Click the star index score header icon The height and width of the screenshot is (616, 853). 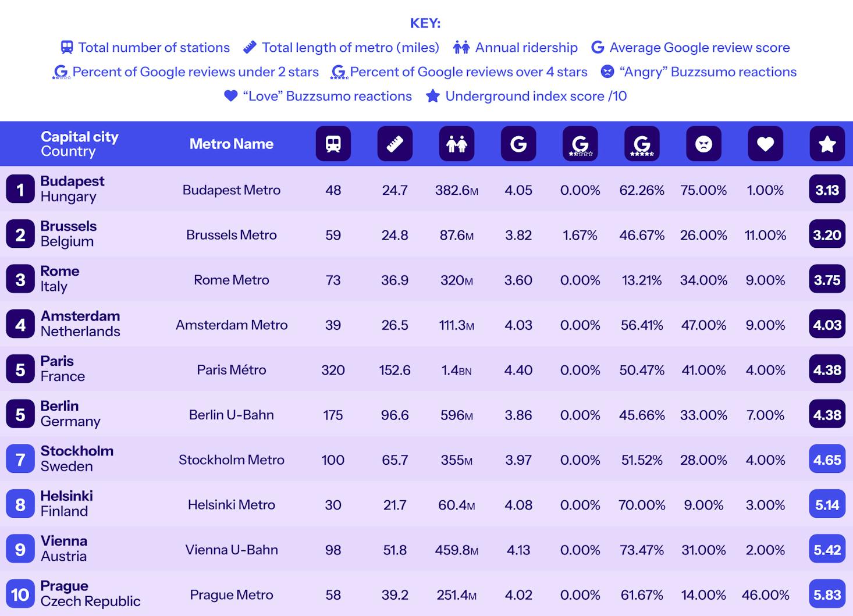(827, 144)
